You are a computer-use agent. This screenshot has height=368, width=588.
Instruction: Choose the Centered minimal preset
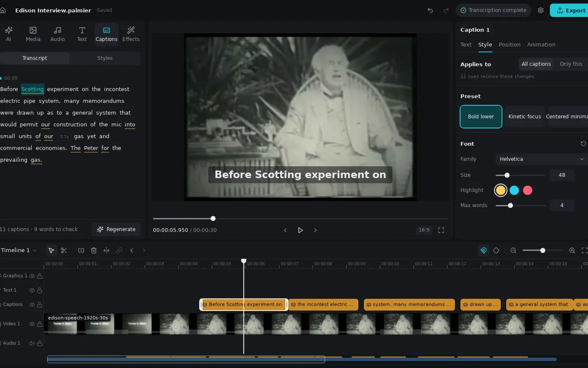[x=567, y=117]
